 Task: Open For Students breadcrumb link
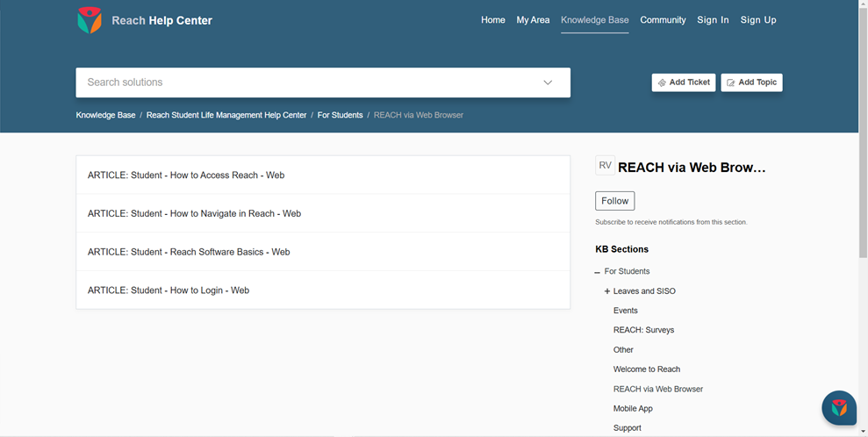(340, 115)
